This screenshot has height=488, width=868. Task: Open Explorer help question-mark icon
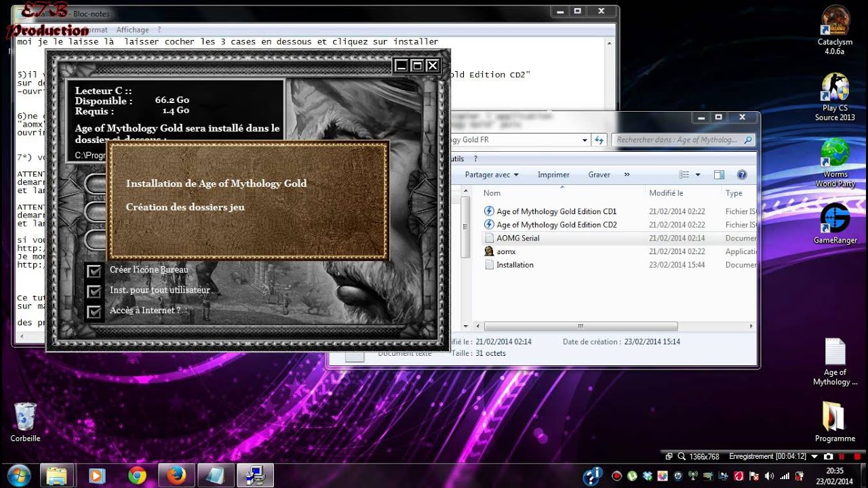tap(742, 175)
